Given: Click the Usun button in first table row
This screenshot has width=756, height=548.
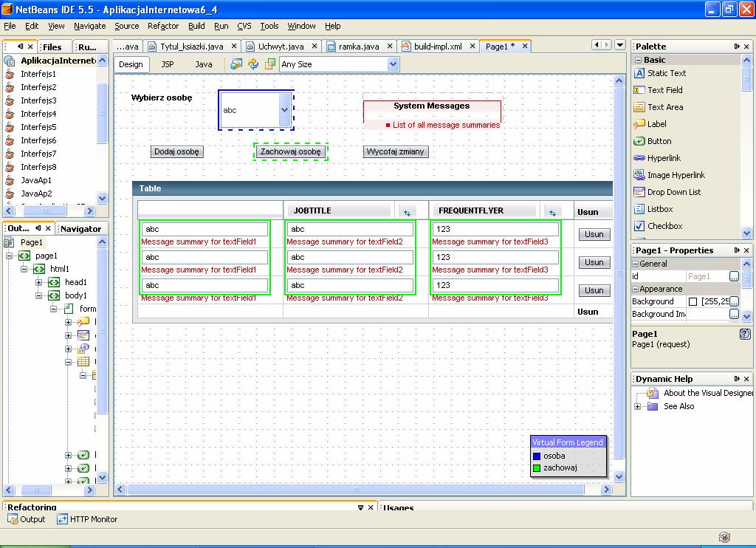Looking at the screenshot, I should [x=594, y=234].
